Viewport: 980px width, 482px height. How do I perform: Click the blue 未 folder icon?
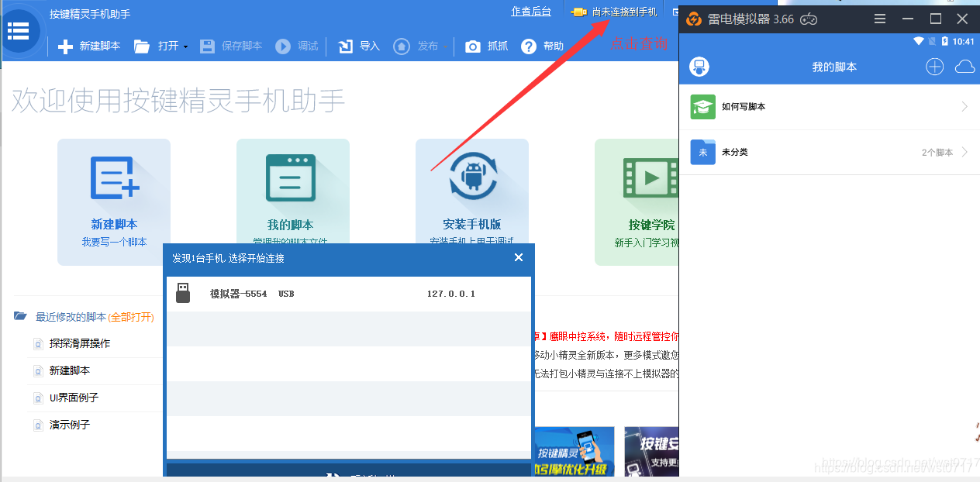[x=702, y=152]
